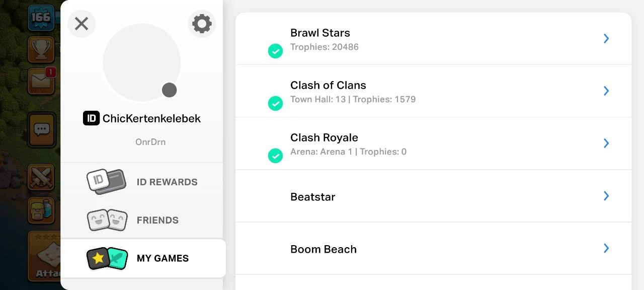The height and width of the screenshot is (290, 644).
Task: Click the crossed swords icon
Action: (41, 176)
